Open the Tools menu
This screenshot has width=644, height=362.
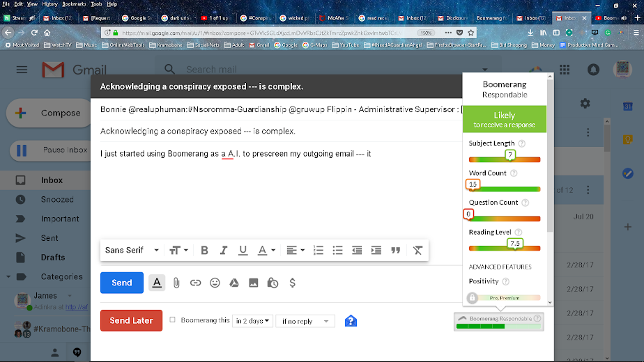coord(96,4)
